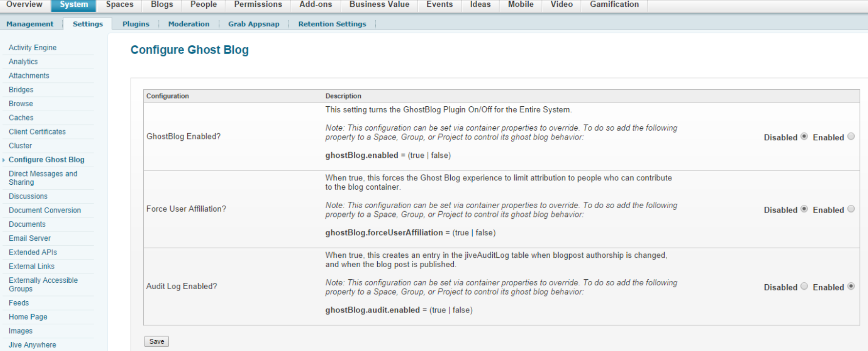
Task: Open Client Certificates settings
Action: pyautogui.click(x=37, y=132)
